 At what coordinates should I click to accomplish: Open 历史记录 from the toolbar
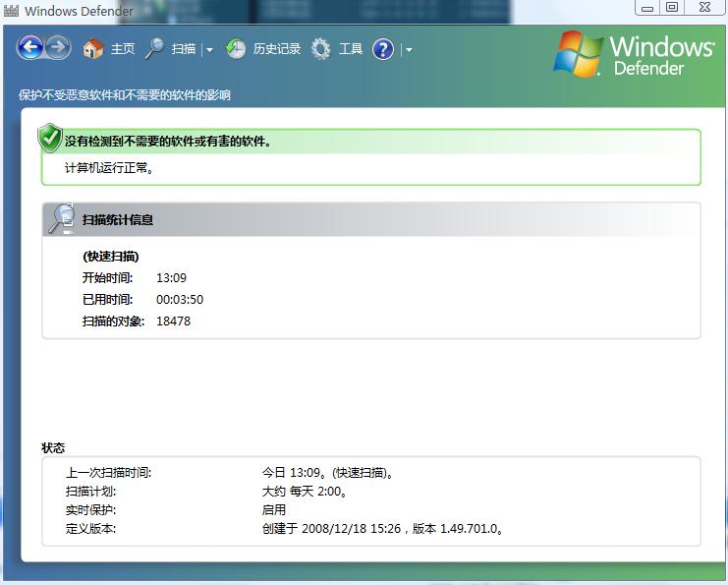(x=277, y=49)
